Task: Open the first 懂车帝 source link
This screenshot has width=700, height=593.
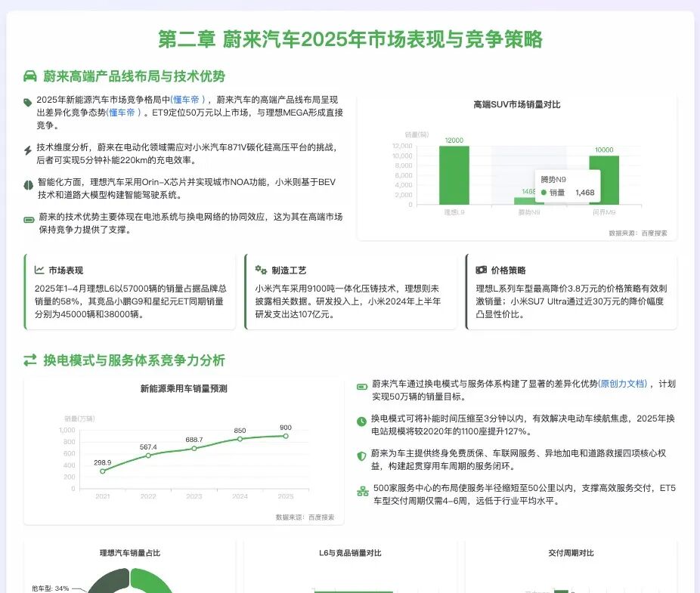Action: point(187,100)
